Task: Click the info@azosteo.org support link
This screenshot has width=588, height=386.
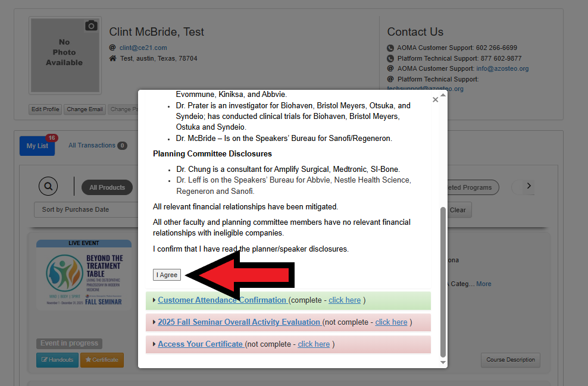Action: 502,68
